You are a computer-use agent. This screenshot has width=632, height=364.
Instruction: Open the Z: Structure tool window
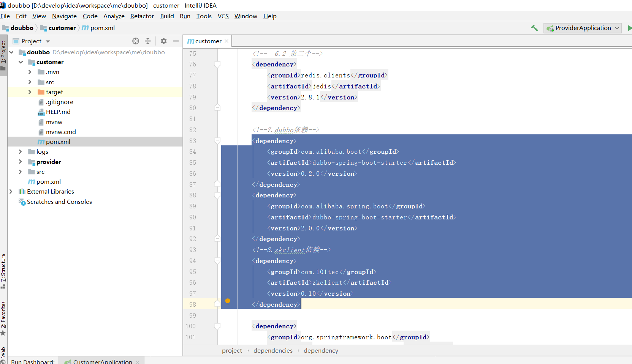point(3,271)
